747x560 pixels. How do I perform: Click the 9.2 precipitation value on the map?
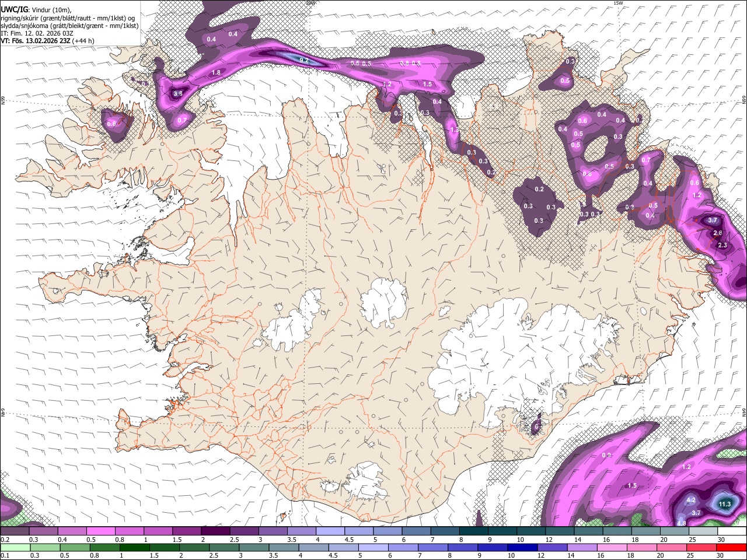(x=303, y=60)
